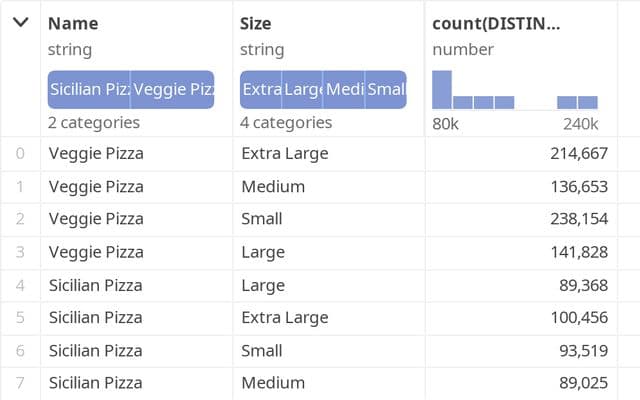640x400 pixels.
Task: Click the 238,154 count cell
Action: (x=579, y=219)
